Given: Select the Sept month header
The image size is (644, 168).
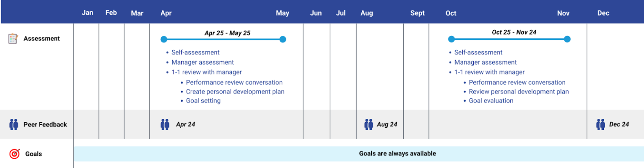Looking at the screenshot, I should [x=417, y=13].
